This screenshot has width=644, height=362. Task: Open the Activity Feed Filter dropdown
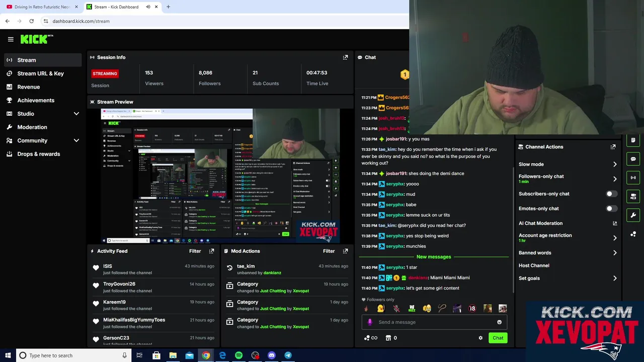pyautogui.click(x=195, y=251)
